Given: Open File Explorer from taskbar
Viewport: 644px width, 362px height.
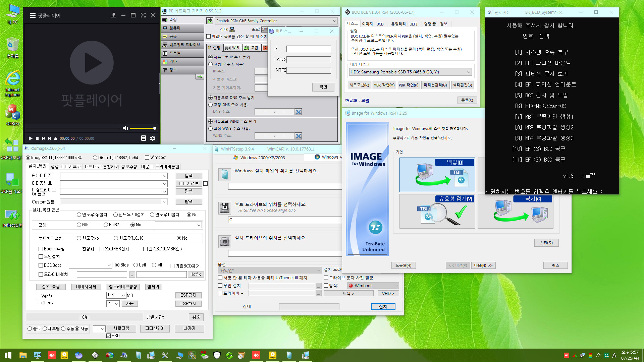Looking at the screenshot, I should [23, 355].
